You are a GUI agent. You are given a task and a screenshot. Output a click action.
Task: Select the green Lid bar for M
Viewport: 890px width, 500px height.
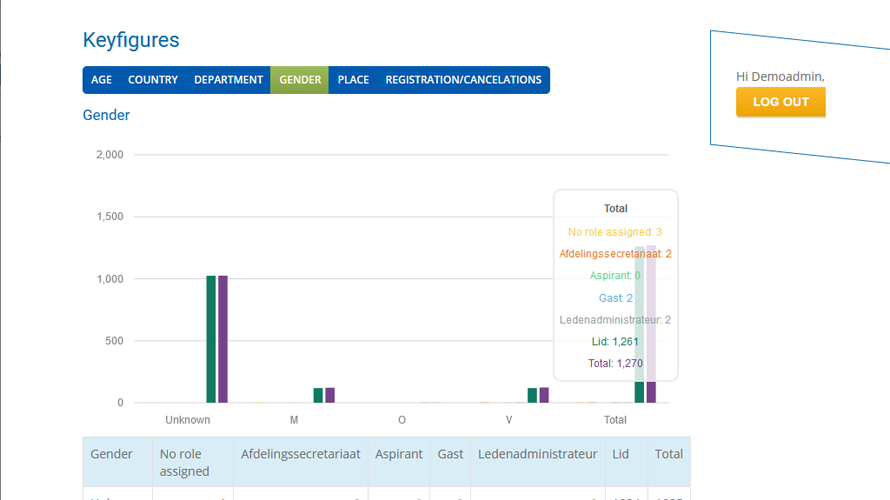point(318,396)
